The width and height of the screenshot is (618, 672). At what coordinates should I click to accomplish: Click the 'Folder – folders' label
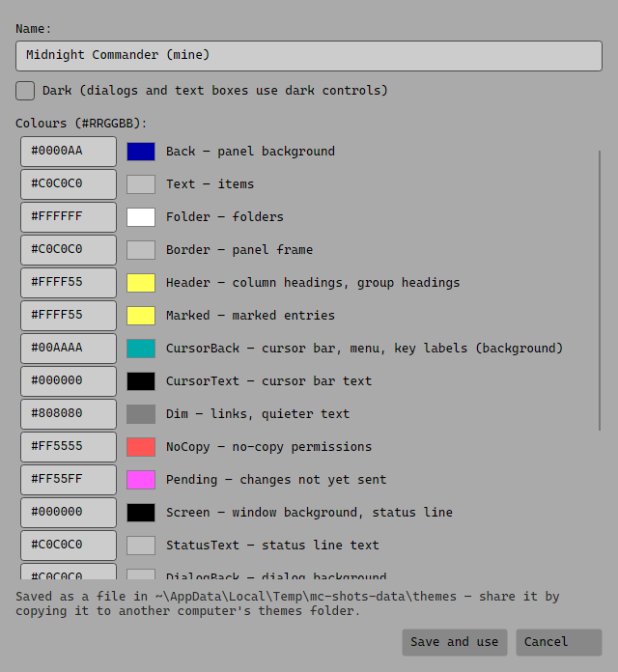[x=225, y=217]
